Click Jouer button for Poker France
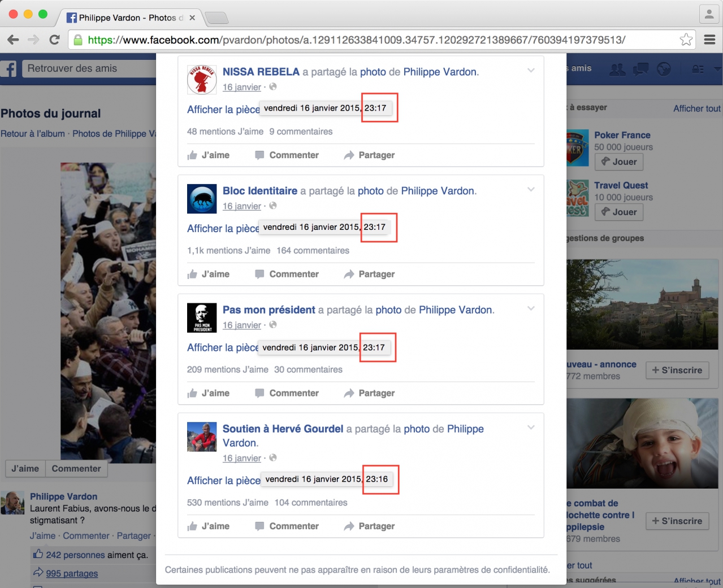 619,162
